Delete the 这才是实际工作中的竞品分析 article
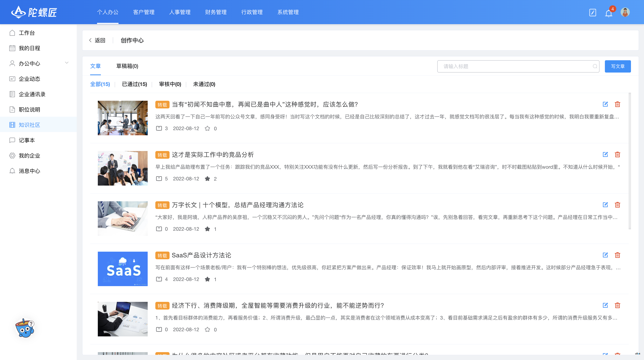The width and height of the screenshot is (644, 360). (618, 154)
